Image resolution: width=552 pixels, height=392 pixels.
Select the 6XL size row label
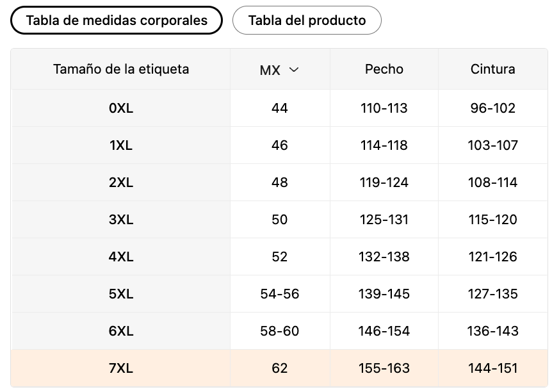(x=121, y=331)
